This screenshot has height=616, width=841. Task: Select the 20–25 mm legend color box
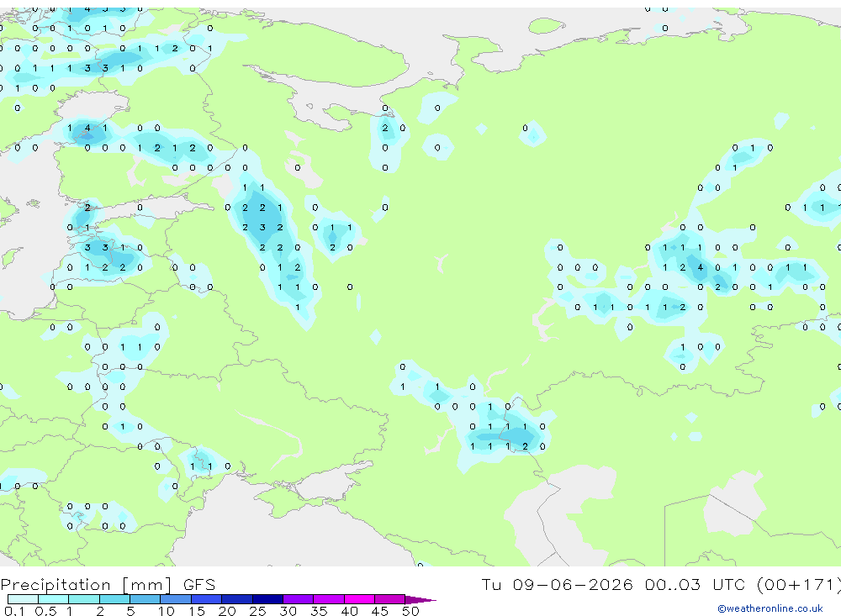pos(237,599)
